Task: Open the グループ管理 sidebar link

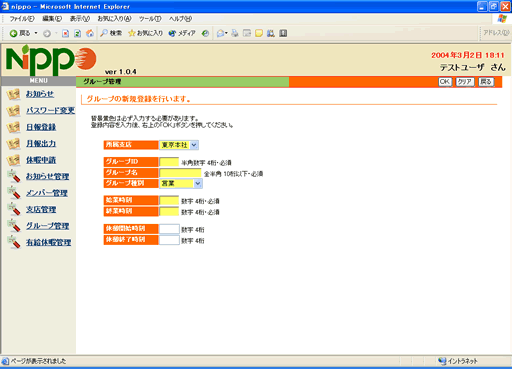Action: tap(48, 226)
